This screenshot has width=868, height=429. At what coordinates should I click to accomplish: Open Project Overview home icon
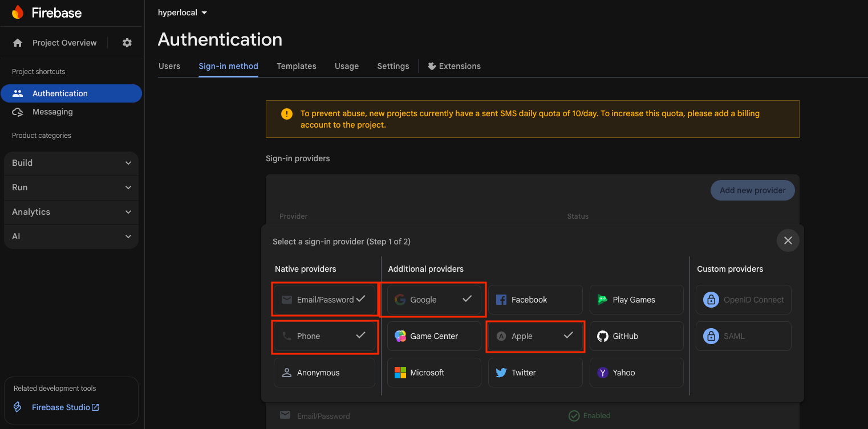click(18, 43)
